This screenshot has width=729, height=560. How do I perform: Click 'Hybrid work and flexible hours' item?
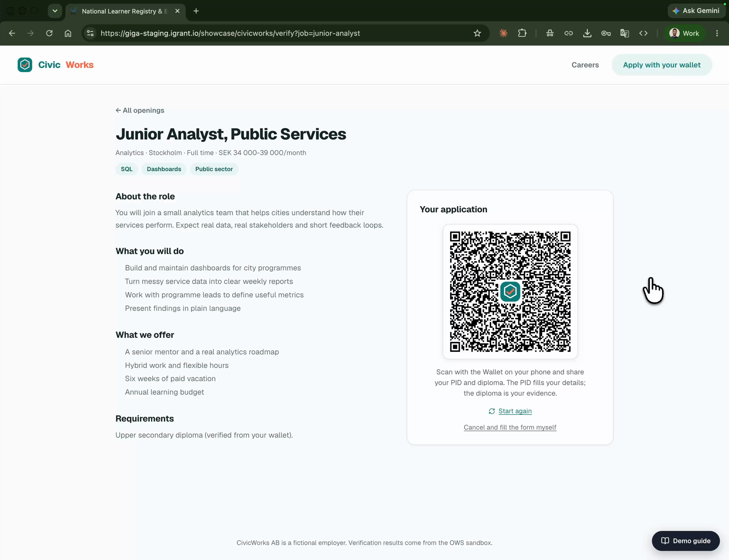177,365
